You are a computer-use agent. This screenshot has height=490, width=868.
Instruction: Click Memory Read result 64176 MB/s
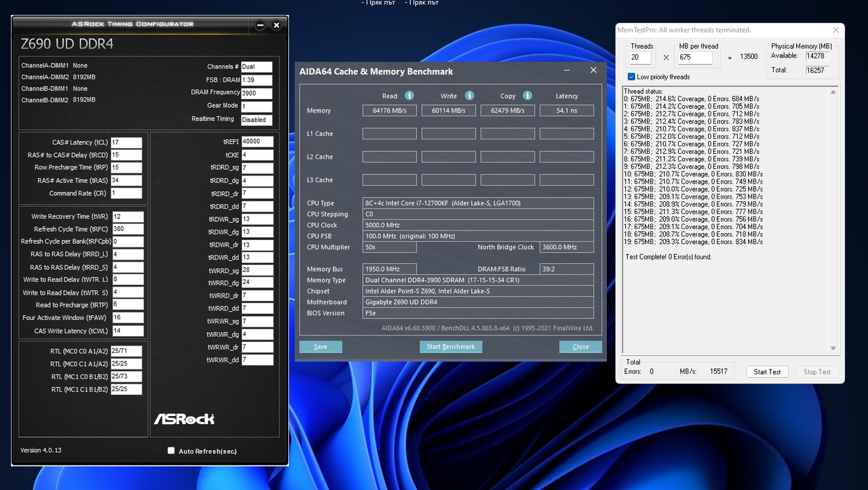pos(389,110)
